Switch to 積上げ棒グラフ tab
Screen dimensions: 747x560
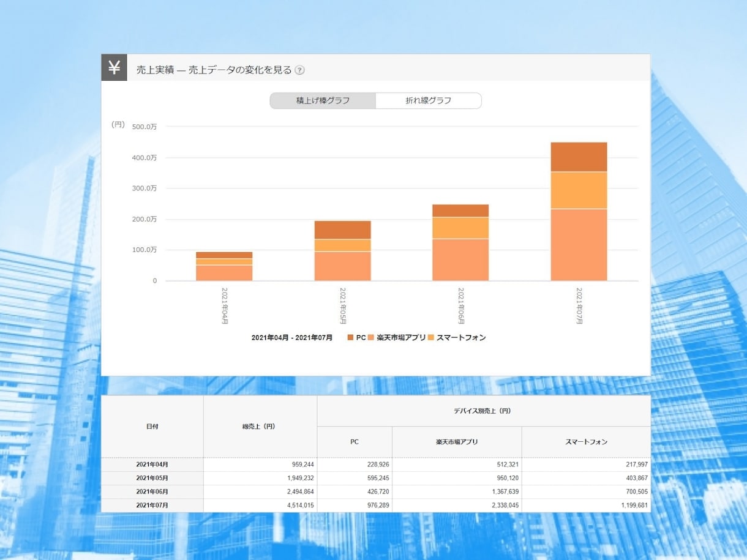(x=323, y=100)
